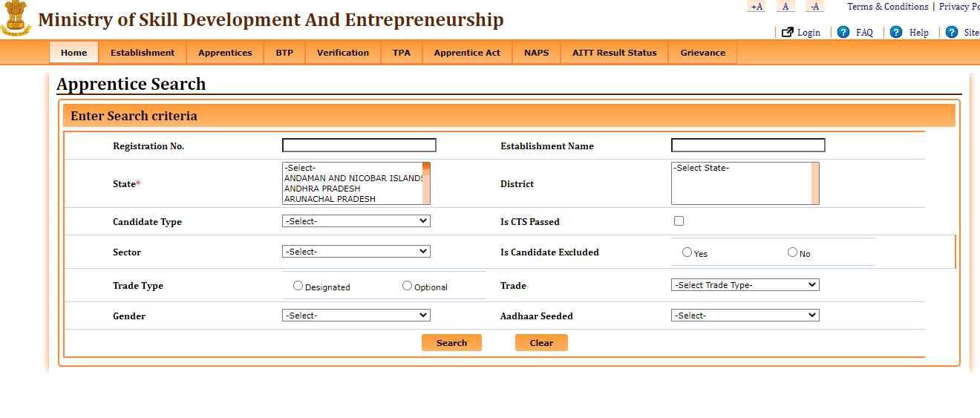Select No for Is Candidate Excluded
This screenshot has width=980, height=418.
(792, 252)
